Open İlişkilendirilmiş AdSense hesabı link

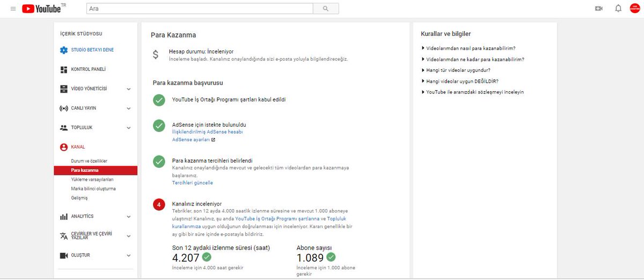click(x=208, y=132)
